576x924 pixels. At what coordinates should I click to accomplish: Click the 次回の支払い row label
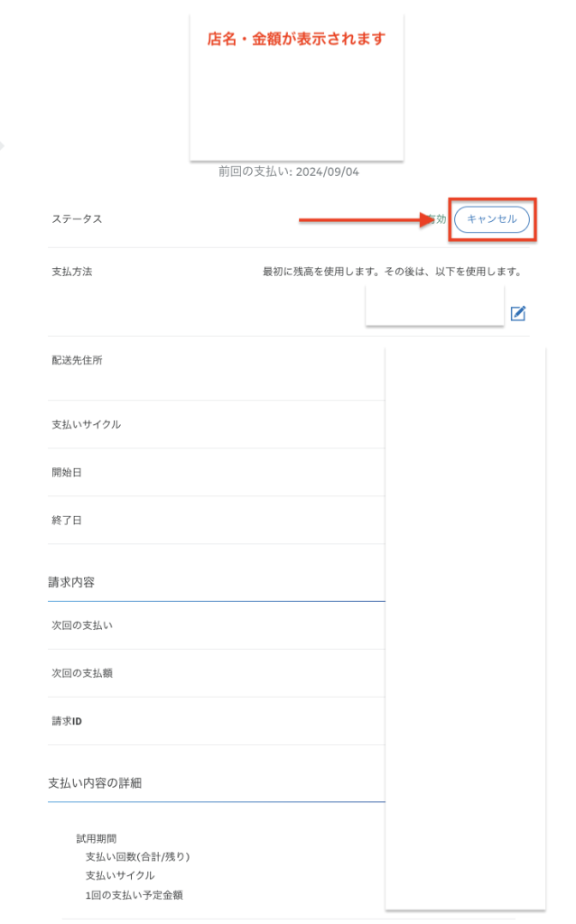pyautogui.click(x=82, y=625)
